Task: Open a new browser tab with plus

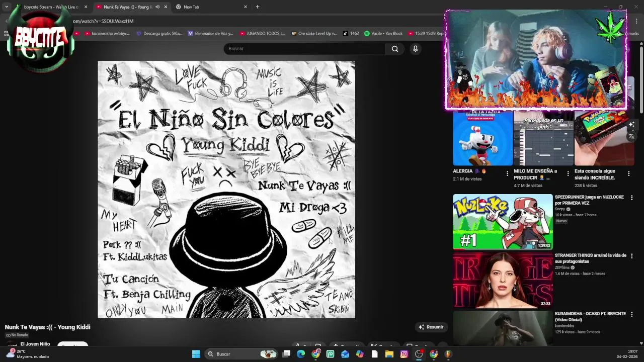Action: (258, 7)
